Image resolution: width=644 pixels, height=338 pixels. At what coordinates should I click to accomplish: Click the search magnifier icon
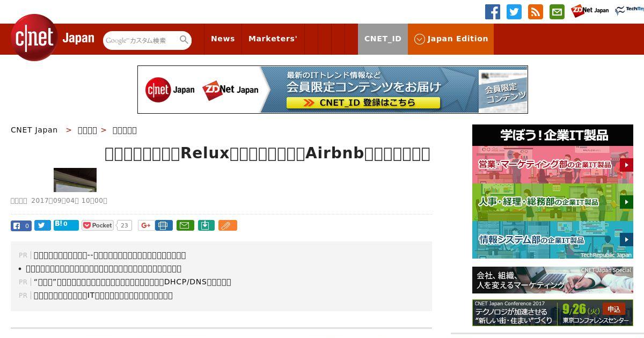[184, 40]
